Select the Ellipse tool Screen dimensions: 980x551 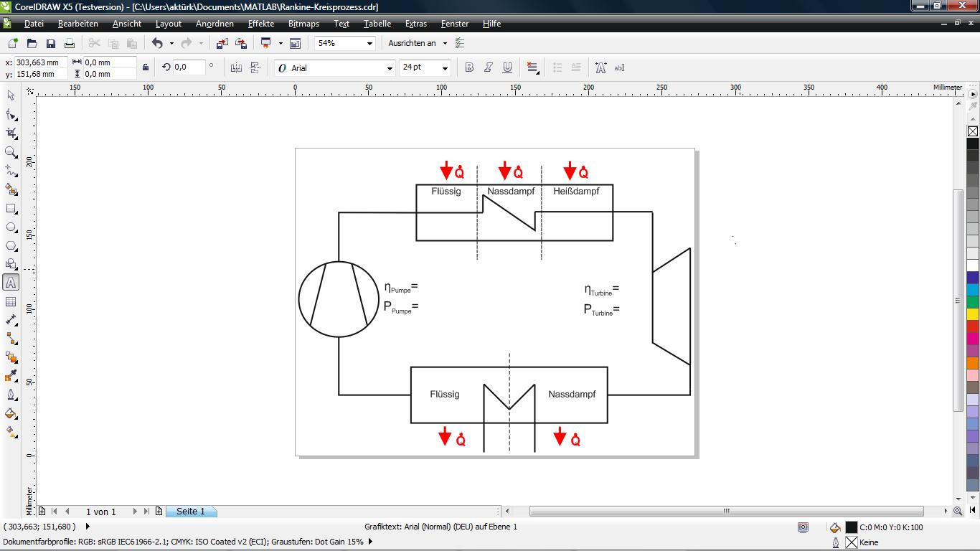11,227
